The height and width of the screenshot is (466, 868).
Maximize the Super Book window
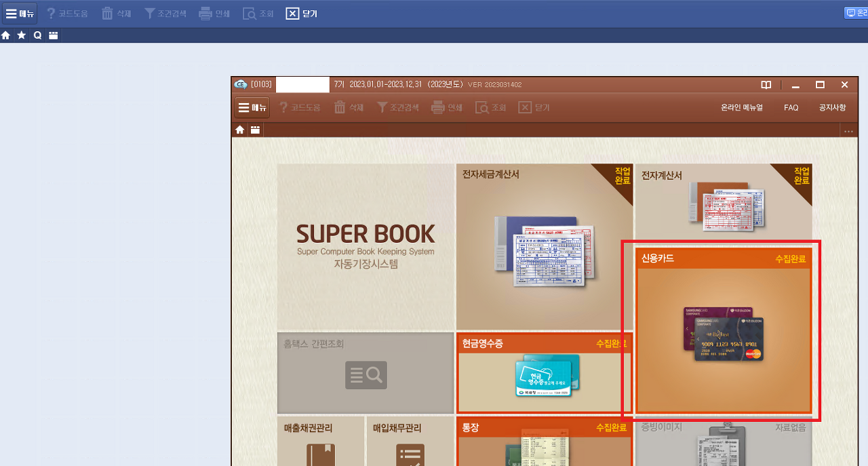[x=820, y=85]
